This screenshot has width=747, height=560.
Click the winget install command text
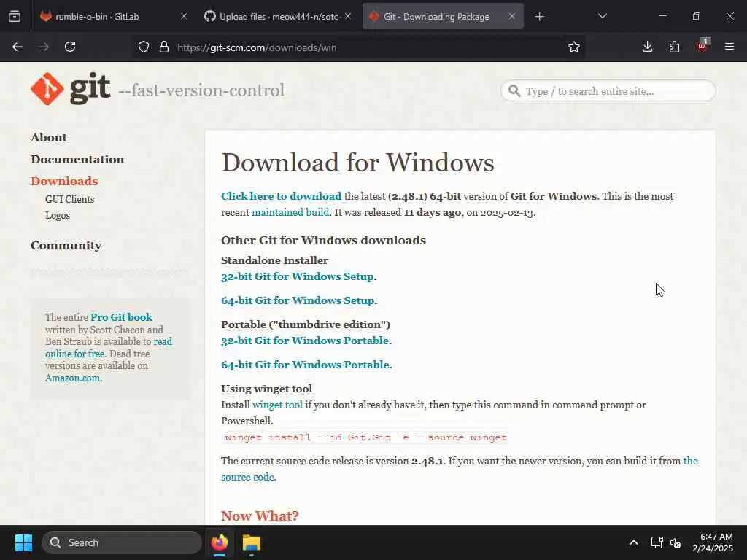click(365, 437)
